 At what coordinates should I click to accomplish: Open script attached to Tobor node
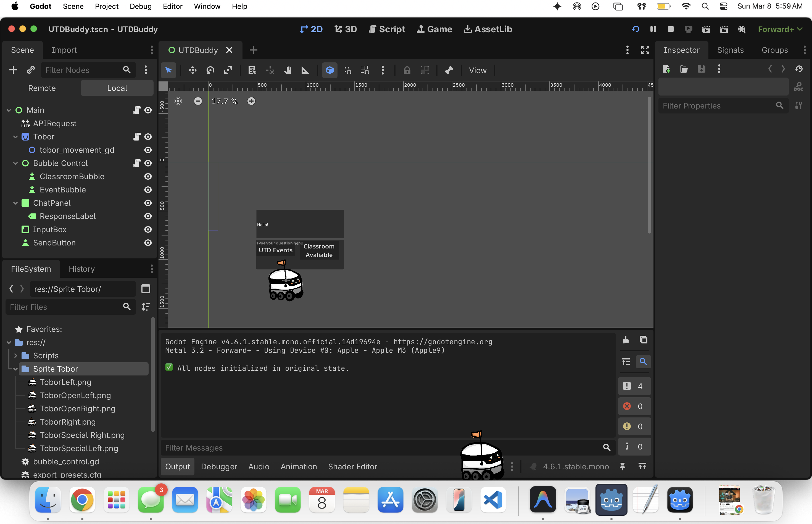click(137, 137)
